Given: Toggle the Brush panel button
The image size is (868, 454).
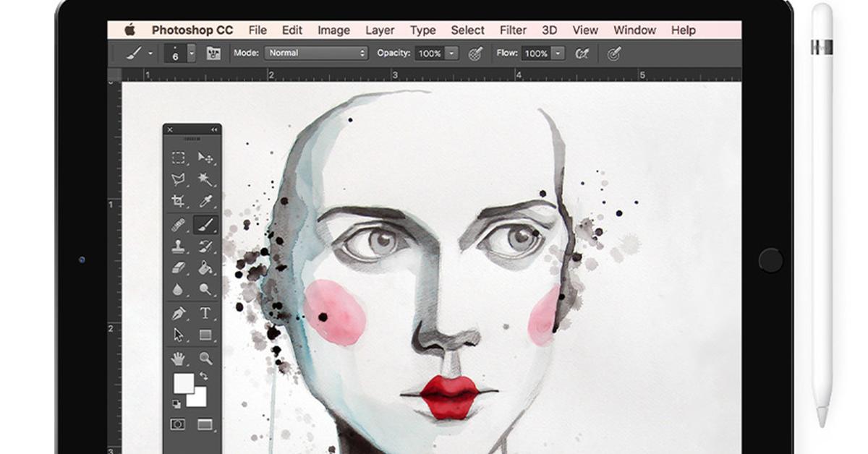Looking at the screenshot, I should [x=213, y=53].
